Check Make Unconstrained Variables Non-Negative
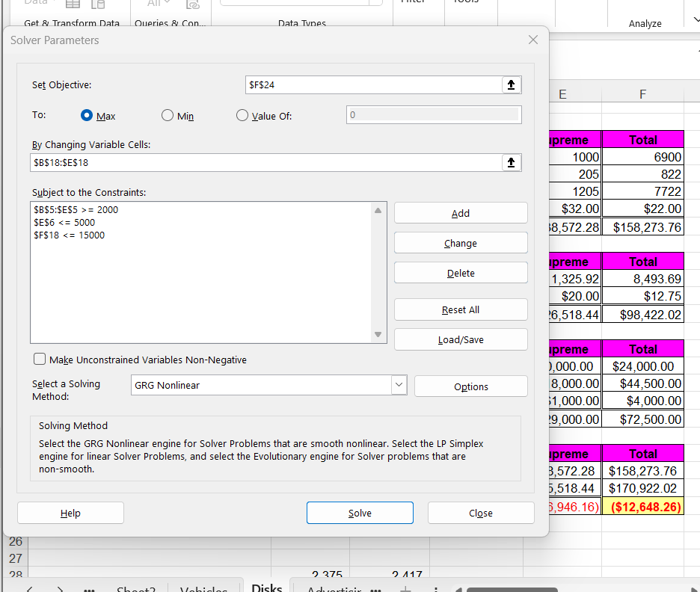Image resolution: width=700 pixels, height=592 pixels. pos(40,359)
